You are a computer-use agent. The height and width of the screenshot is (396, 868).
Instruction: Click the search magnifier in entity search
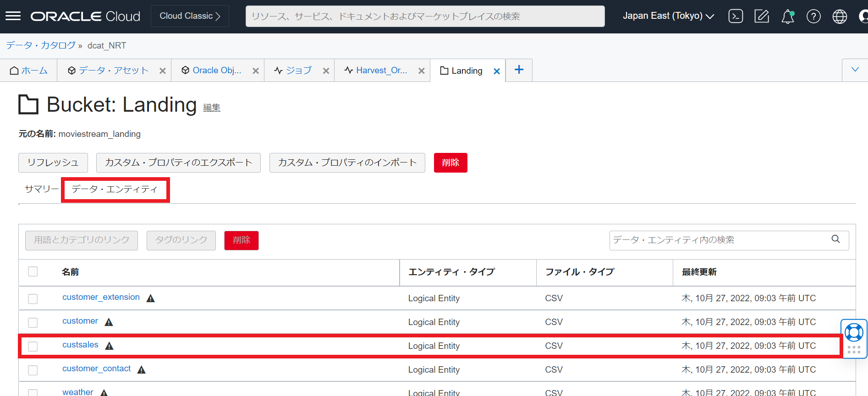point(835,239)
